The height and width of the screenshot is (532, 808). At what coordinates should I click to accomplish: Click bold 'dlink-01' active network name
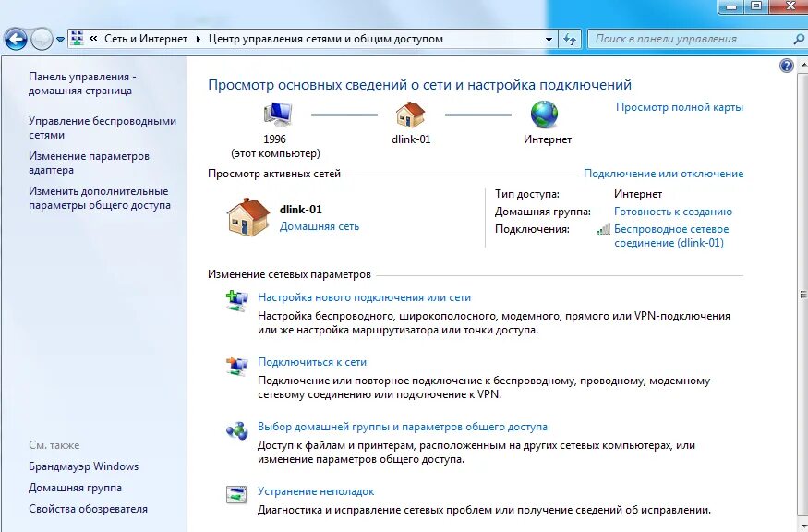pyautogui.click(x=300, y=210)
